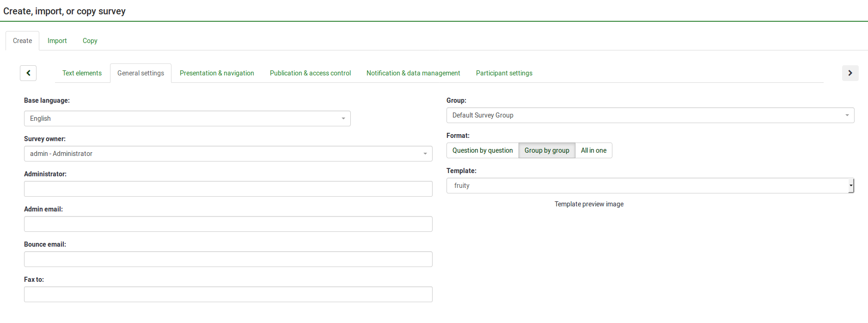
Task: Focus the Admin email field
Action: pos(228,224)
